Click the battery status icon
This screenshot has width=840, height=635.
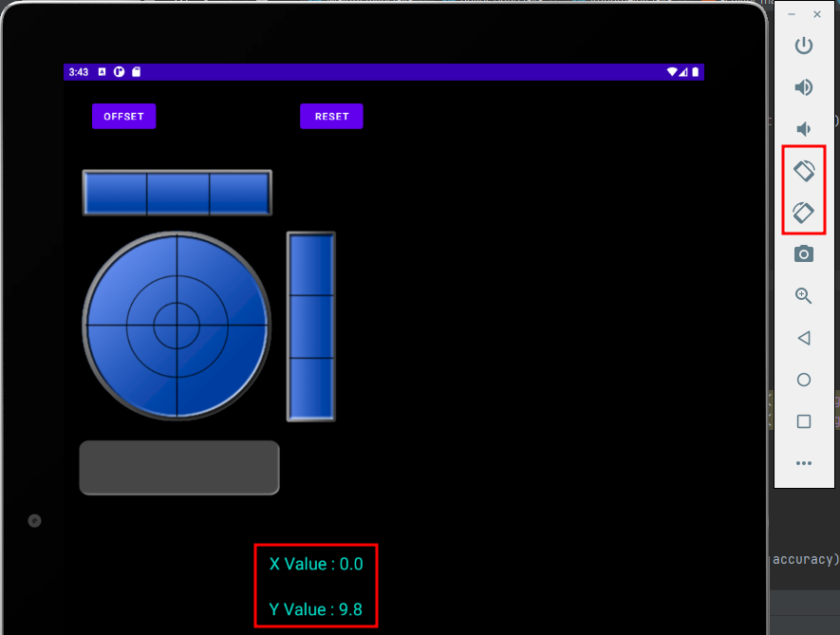(x=696, y=72)
